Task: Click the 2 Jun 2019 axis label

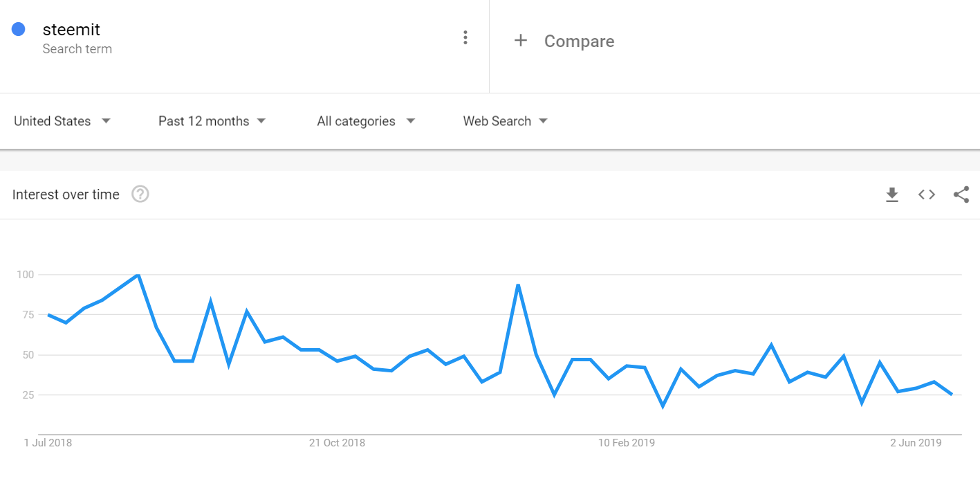Action: [x=916, y=443]
